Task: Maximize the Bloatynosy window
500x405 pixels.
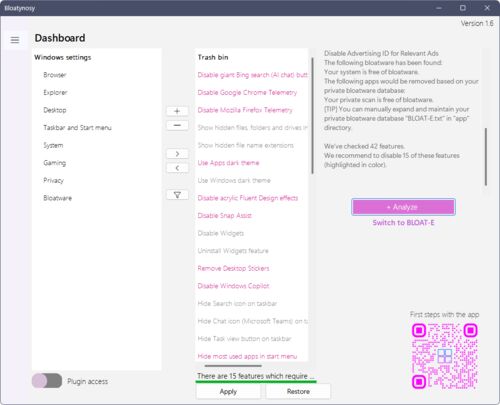Action: [x=463, y=8]
